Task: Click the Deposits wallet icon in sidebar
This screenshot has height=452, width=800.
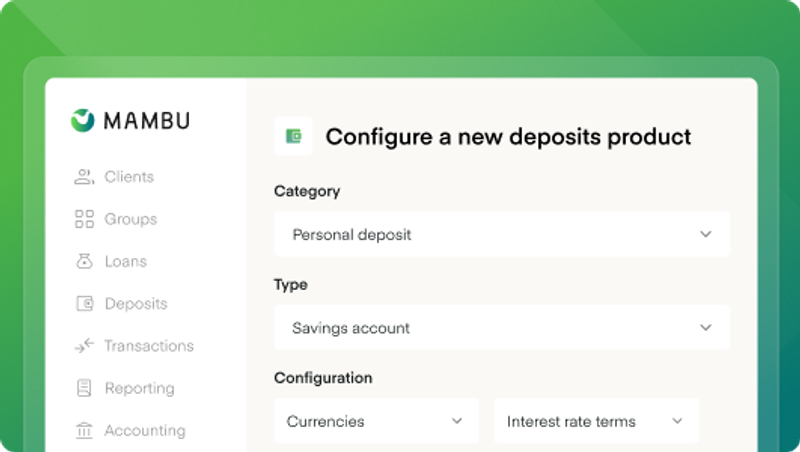Action: (x=84, y=304)
